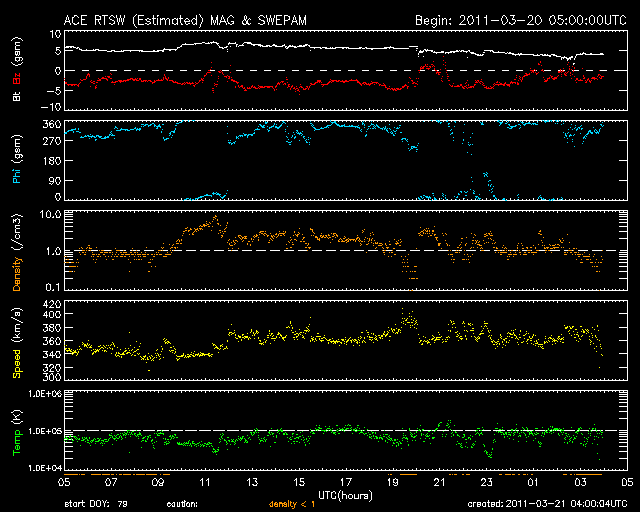Viewport: 640px width, 512px height.
Task: Click the Begin date label at top right
Action: pos(520,19)
